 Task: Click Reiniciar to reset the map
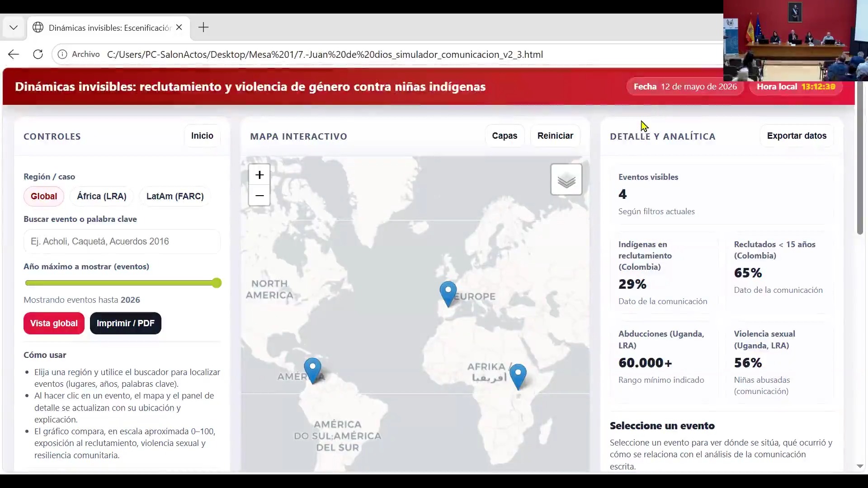coord(555,136)
